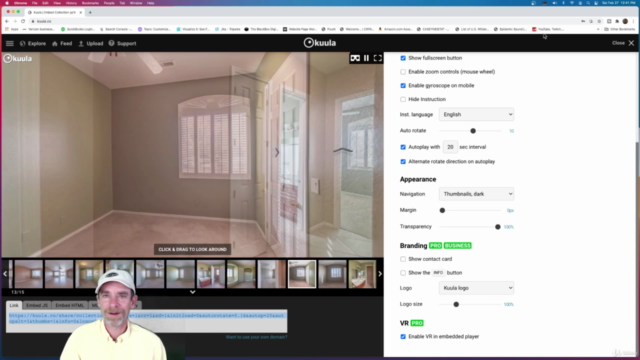Expand the bookmarks bar overflow chevron
The height and width of the screenshot is (360, 640).
(598, 29)
